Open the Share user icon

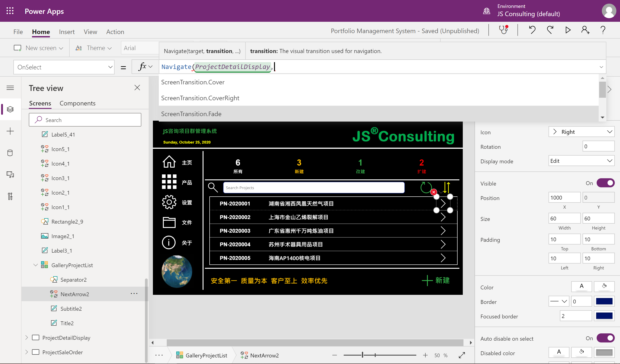(585, 30)
